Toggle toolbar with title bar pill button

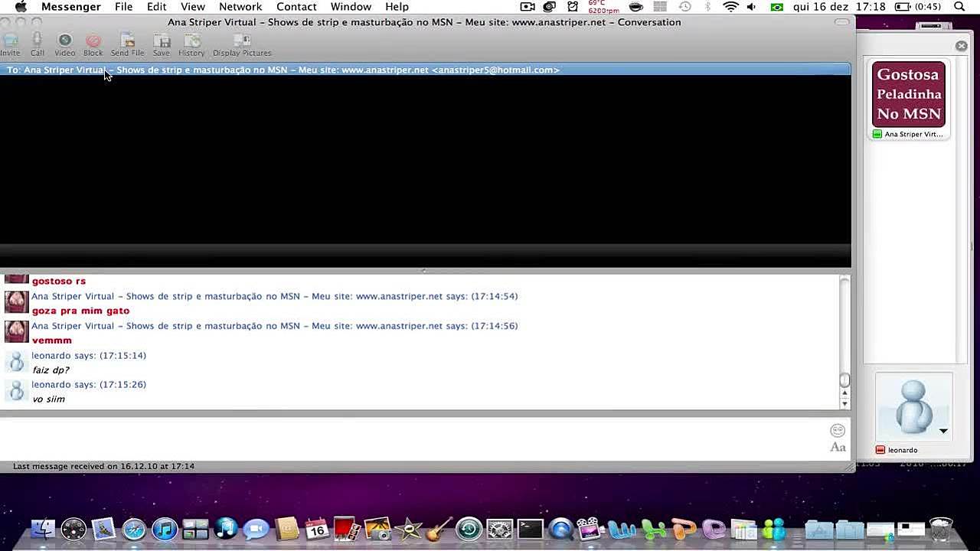[841, 22]
